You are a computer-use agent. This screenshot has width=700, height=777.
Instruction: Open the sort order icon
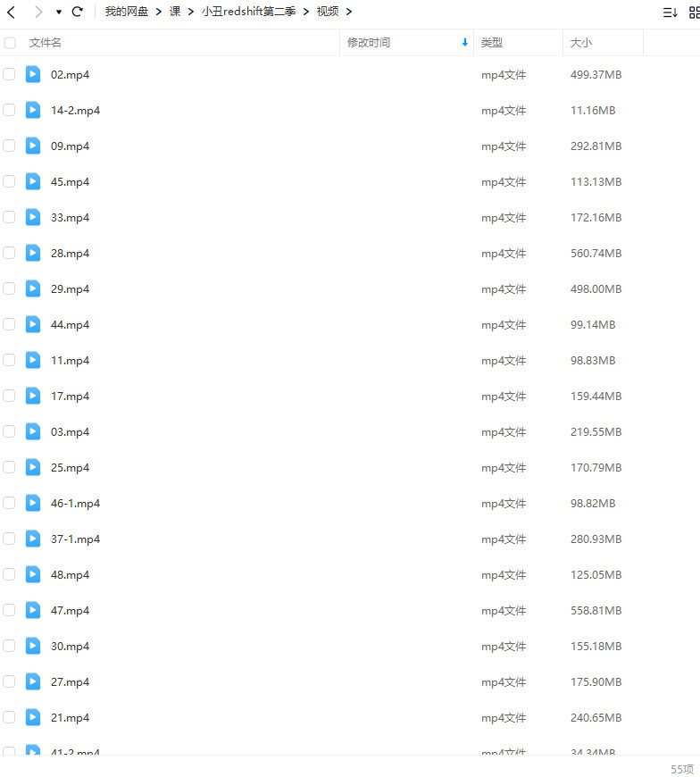point(670,13)
